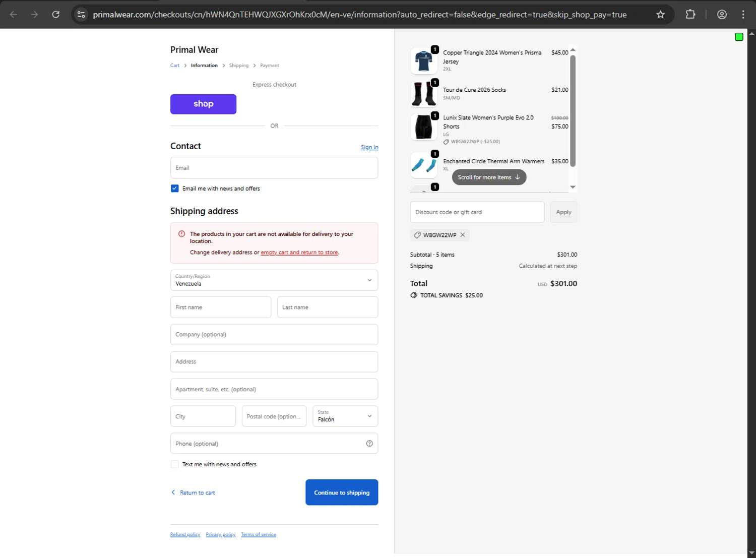Open the site information icon in the address bar
The height and width of the screenshot is (558, 756).
pos(81,15)
